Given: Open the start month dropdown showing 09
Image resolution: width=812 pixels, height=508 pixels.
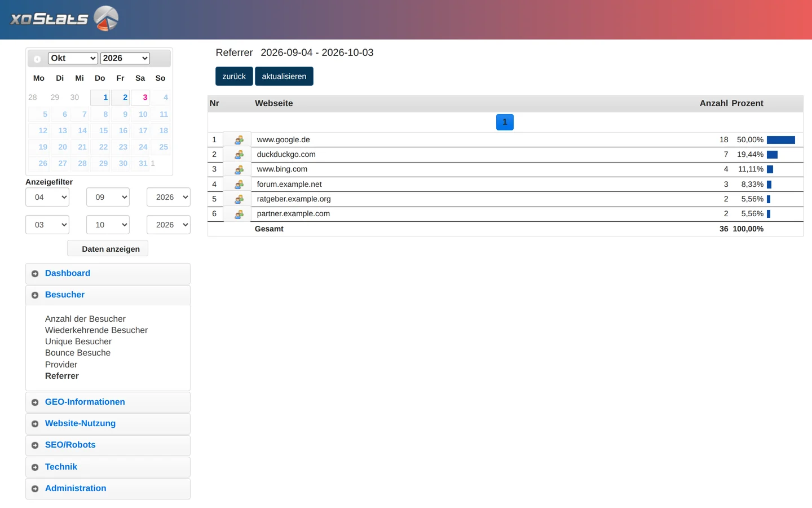Looking at the screenshot, I should (108, 197).
